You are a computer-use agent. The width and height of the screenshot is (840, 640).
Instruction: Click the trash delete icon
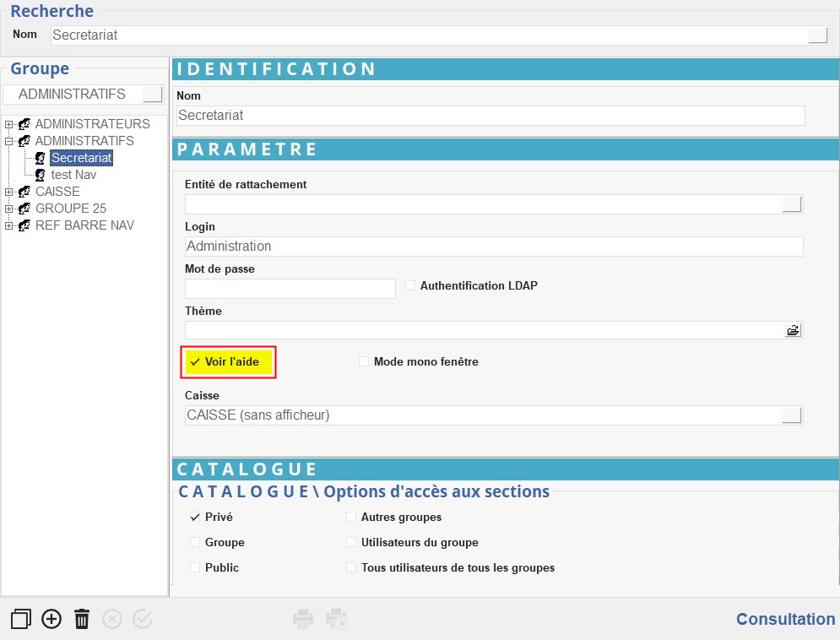82,619
